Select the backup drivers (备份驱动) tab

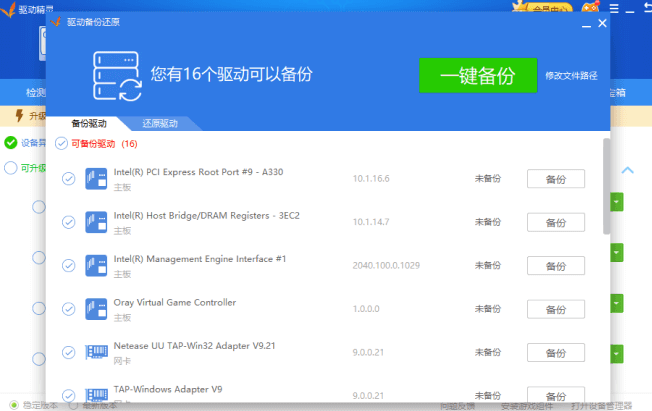[x=88, y=124]
